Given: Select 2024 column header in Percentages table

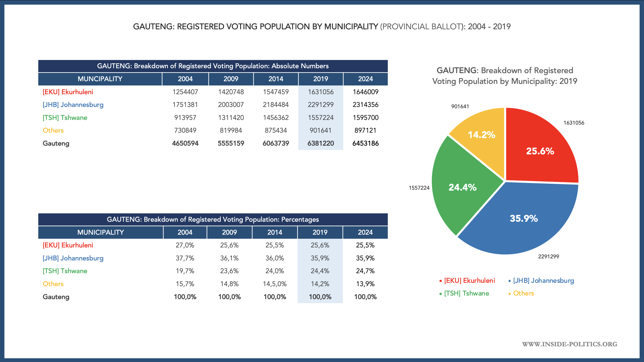Looking at the screenshot, I should point(365,232).
